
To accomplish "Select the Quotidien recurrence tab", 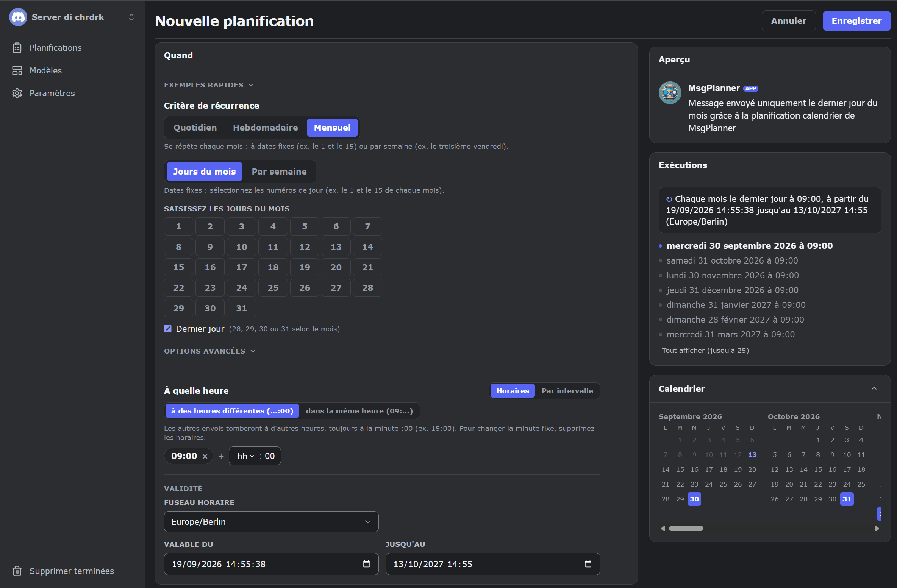I will pyautogui.click(x=195, y=128).
